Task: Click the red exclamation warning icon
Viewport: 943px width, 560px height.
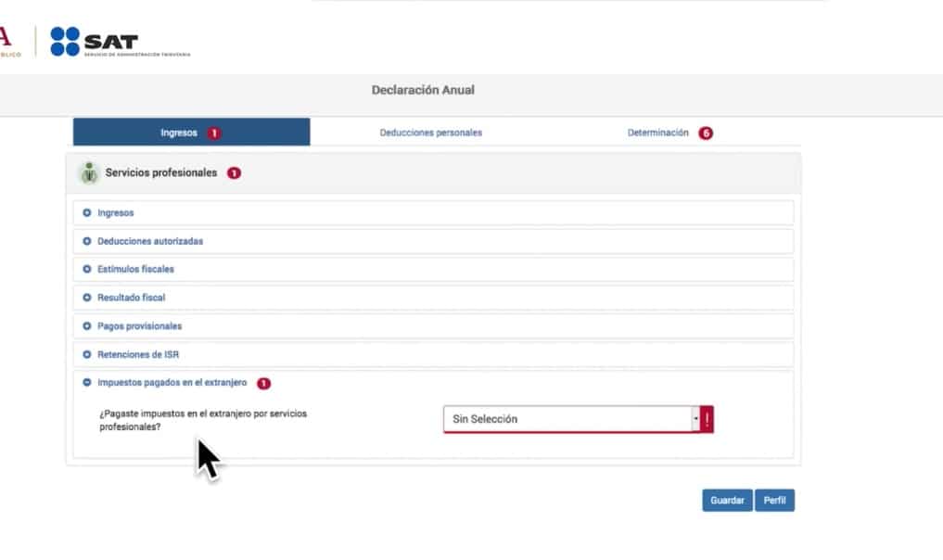Action: point(707,420)
